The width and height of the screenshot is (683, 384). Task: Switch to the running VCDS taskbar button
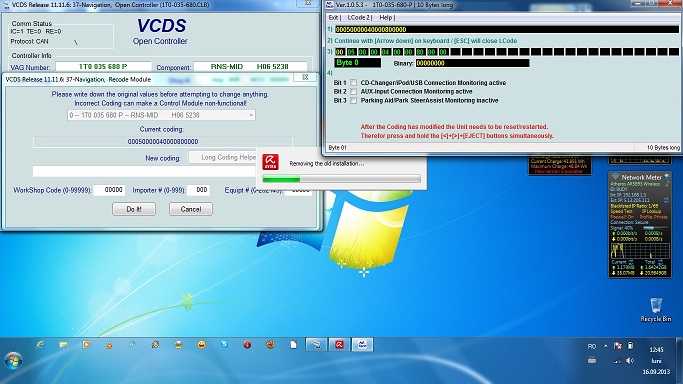click(316, 345)
